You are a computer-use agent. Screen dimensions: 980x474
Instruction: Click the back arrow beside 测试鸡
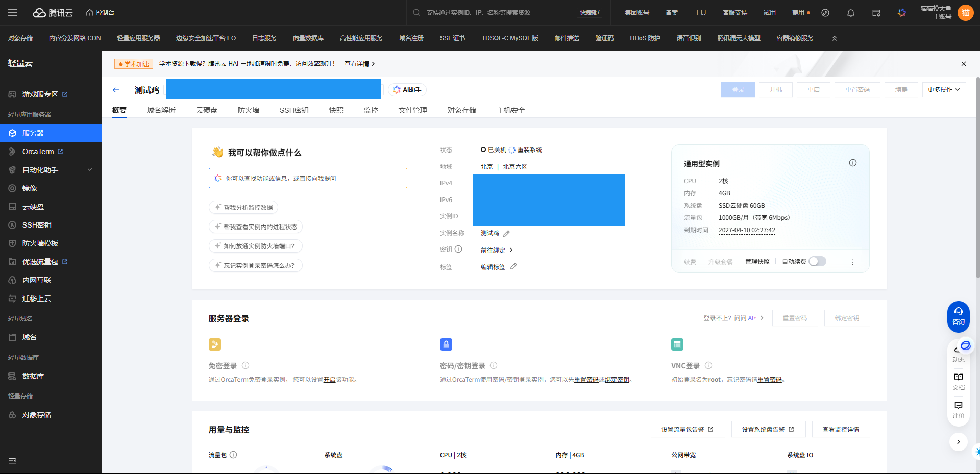tap(116, 90)
